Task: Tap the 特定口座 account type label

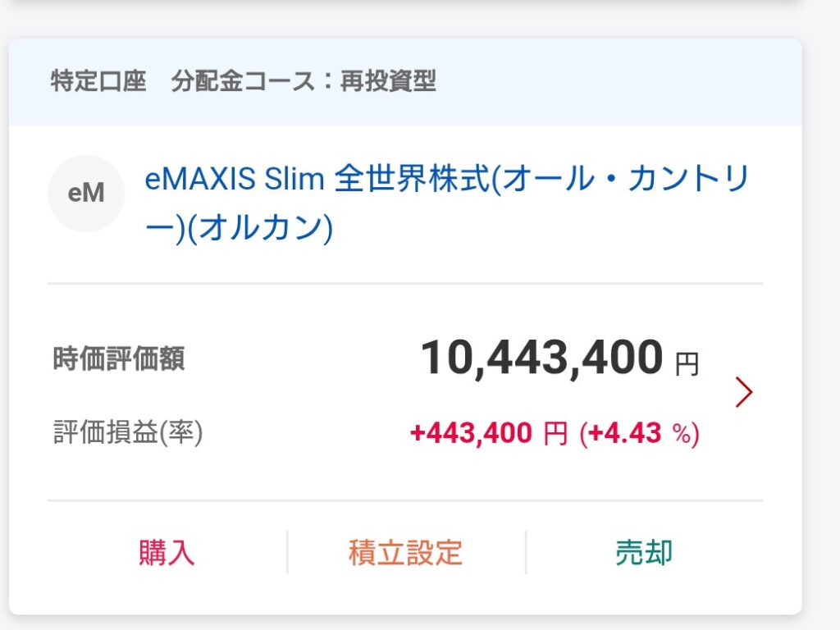Action: (98, 81)
